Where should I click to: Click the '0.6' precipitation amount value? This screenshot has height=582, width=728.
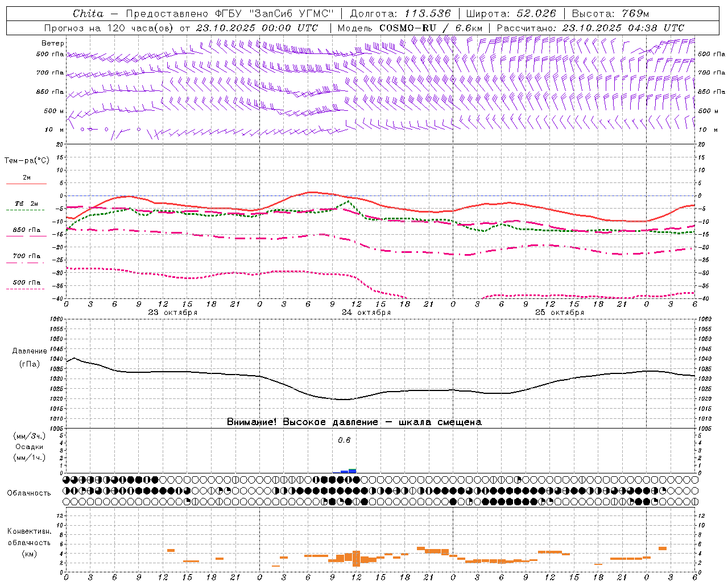[x=344, y=440]
